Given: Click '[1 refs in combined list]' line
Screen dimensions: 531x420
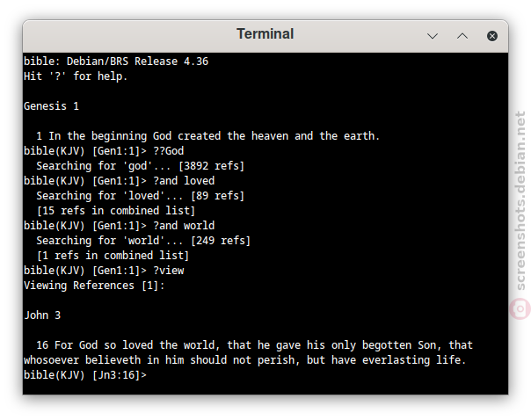Looking at the screenshot, I should pos(113,256).
